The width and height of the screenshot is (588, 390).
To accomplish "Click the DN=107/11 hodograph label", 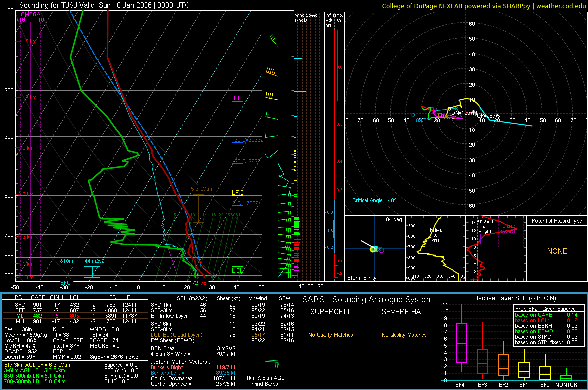I will (464, 113).
